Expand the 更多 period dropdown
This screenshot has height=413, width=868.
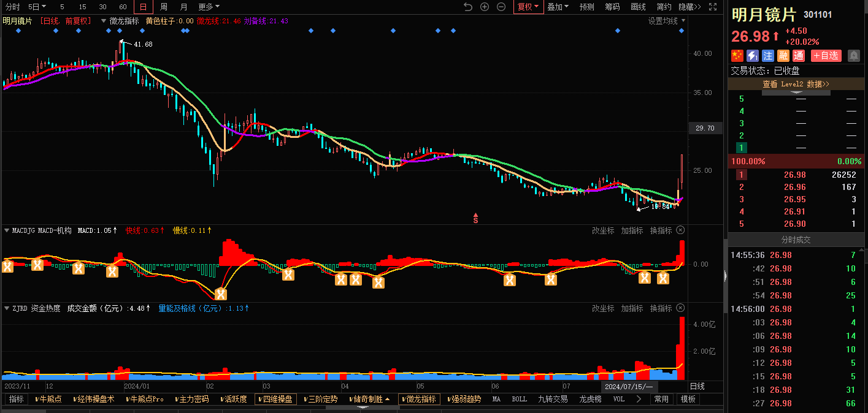(x=209, y=7)
